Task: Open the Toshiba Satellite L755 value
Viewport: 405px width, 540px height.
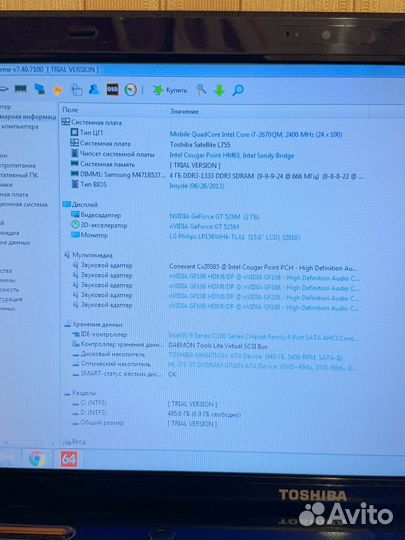Action: tap(200, 145)
